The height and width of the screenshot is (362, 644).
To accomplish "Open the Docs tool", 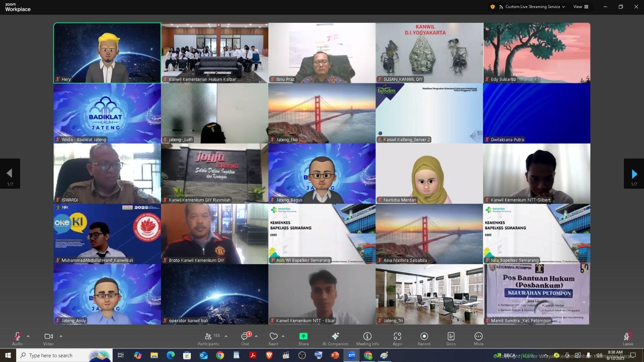I will (451, 338).
